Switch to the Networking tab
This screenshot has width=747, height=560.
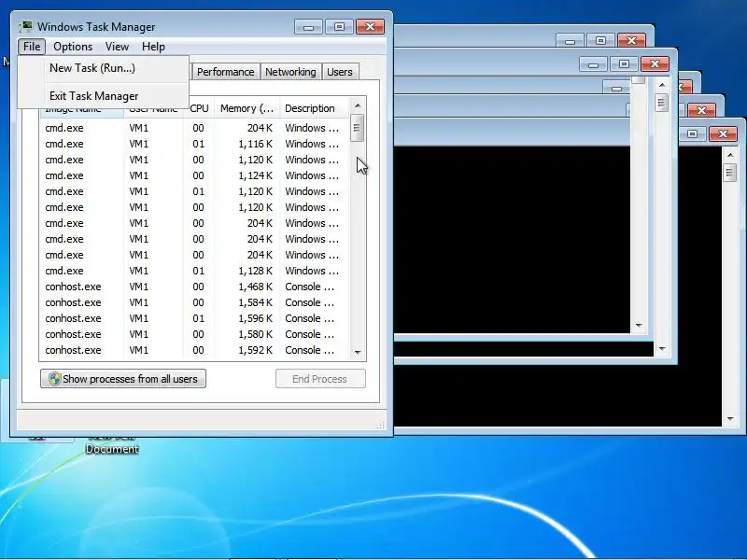[290, 72]
